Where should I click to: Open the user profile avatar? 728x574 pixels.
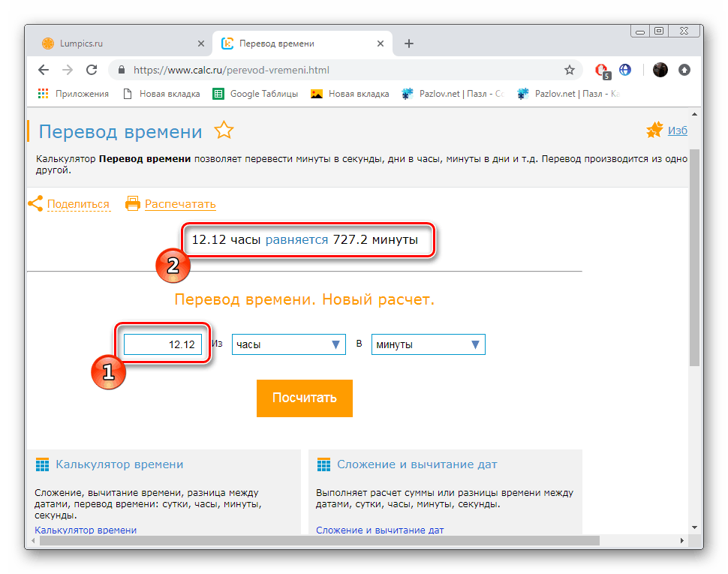tap(660, 70)
